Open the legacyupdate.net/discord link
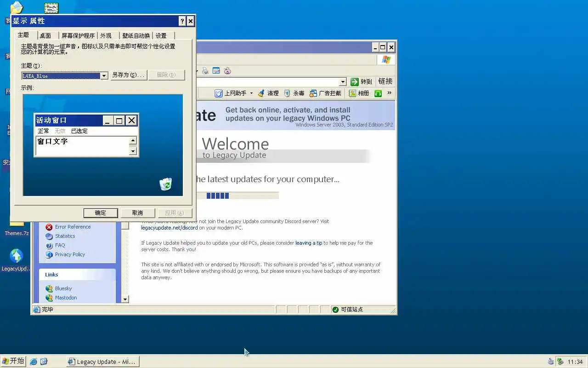This screenshot has height=368, width=588. click(x=170, y=228)
